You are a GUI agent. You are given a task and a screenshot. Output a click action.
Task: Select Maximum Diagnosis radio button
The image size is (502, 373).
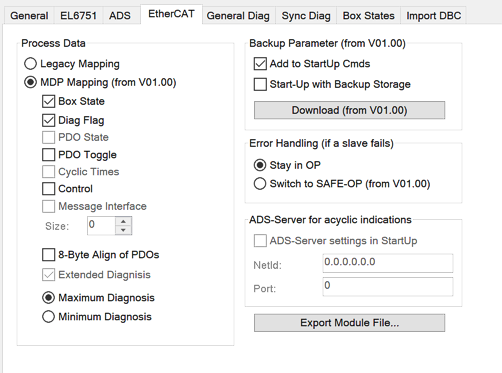coord(48,298)
